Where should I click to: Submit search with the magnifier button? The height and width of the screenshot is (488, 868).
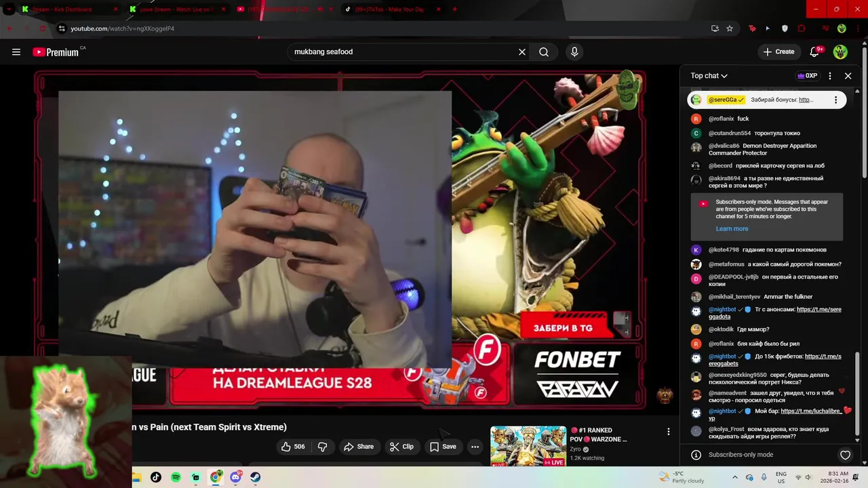point(544,52)
